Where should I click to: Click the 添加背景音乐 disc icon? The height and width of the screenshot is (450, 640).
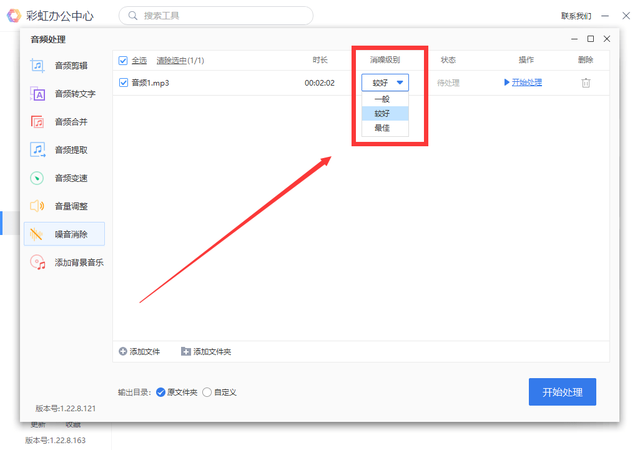tap(38, 262)
